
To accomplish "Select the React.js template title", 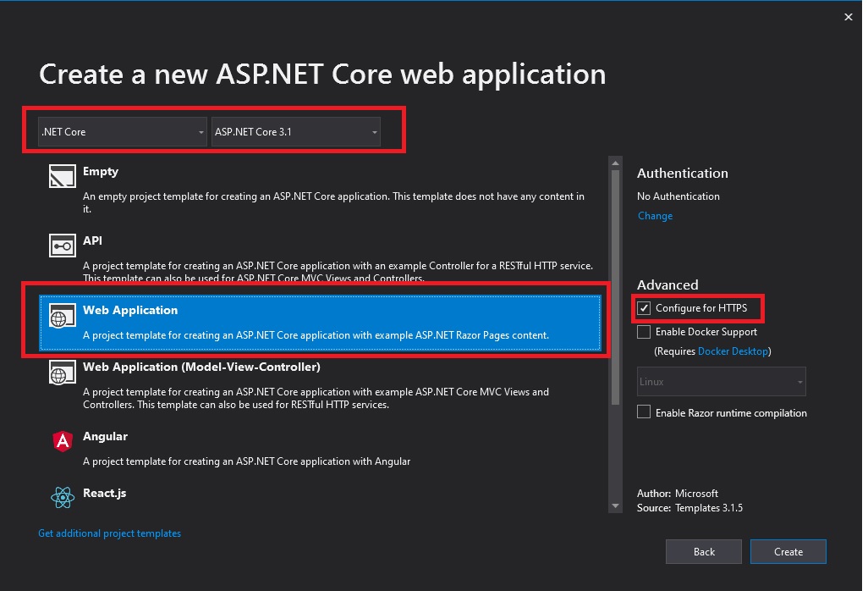I will 104,493.
